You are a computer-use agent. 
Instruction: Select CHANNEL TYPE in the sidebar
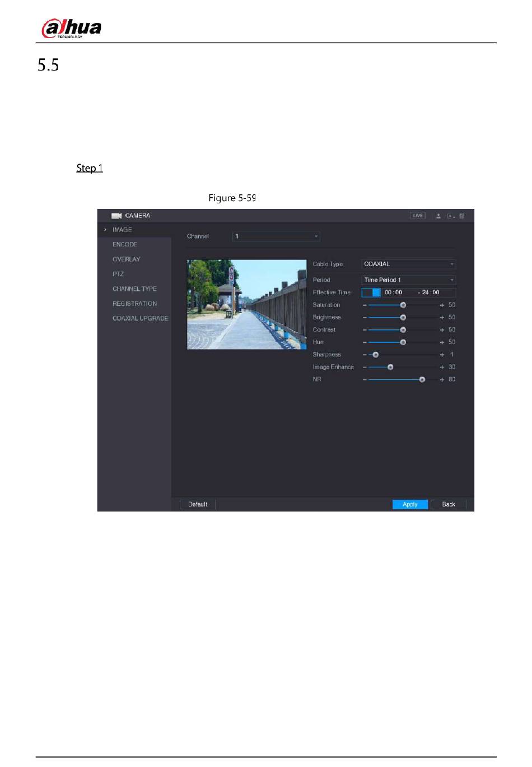pyautogui.click(x=134, y=289)
